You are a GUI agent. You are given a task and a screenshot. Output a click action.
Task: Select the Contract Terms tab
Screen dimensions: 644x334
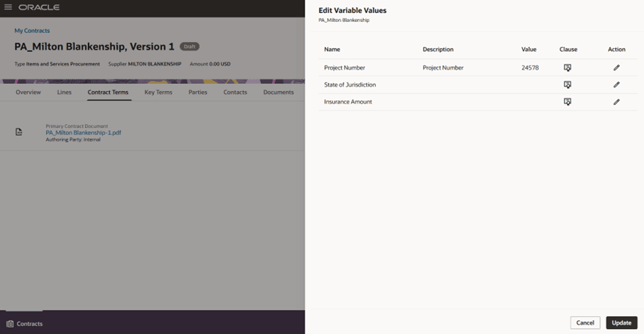(108, 93)
